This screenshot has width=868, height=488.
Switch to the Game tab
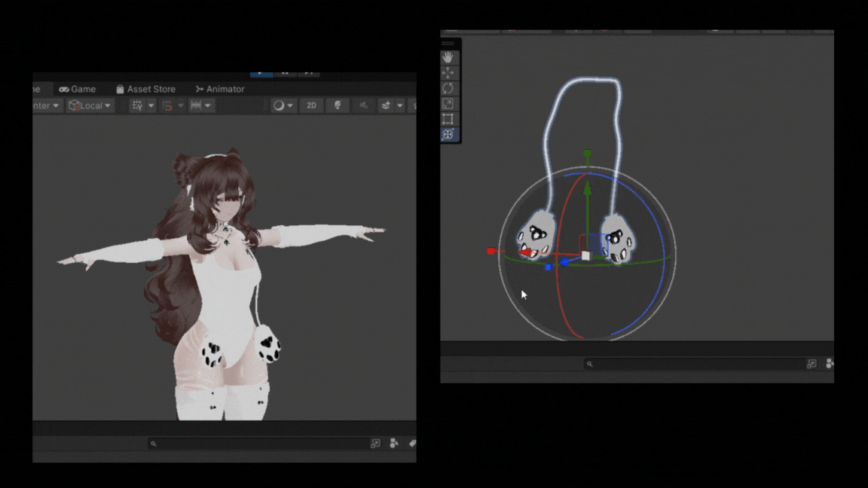click(78, 89)
